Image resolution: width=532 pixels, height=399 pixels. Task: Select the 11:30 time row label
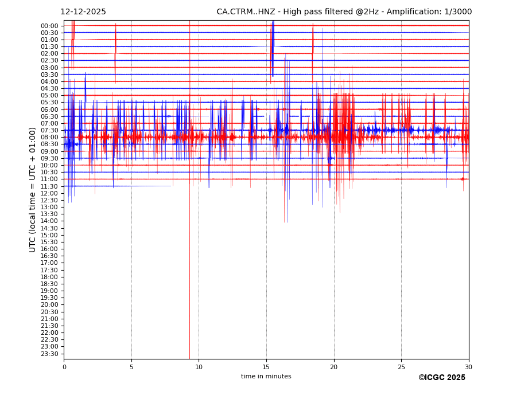point(49,186)
